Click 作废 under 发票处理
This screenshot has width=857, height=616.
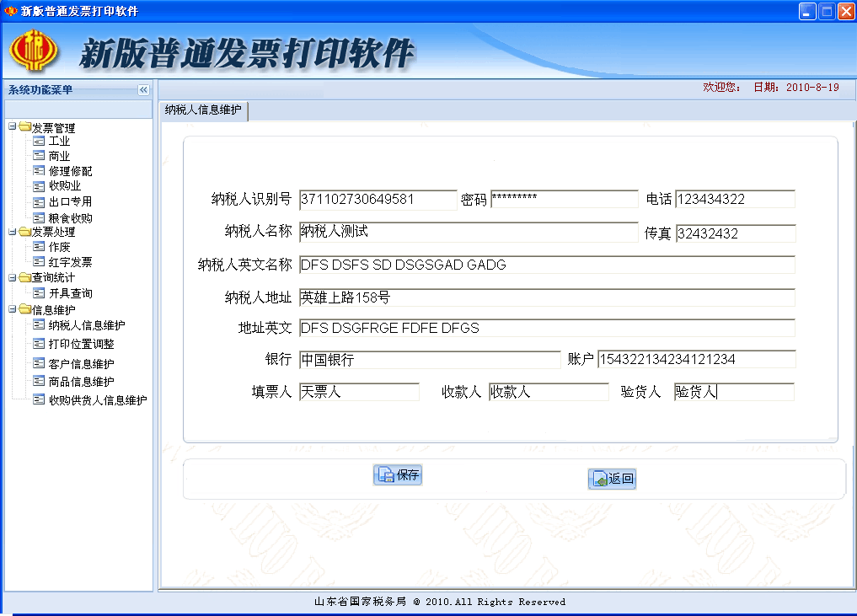pyautogui.click(x=51, y=246)
